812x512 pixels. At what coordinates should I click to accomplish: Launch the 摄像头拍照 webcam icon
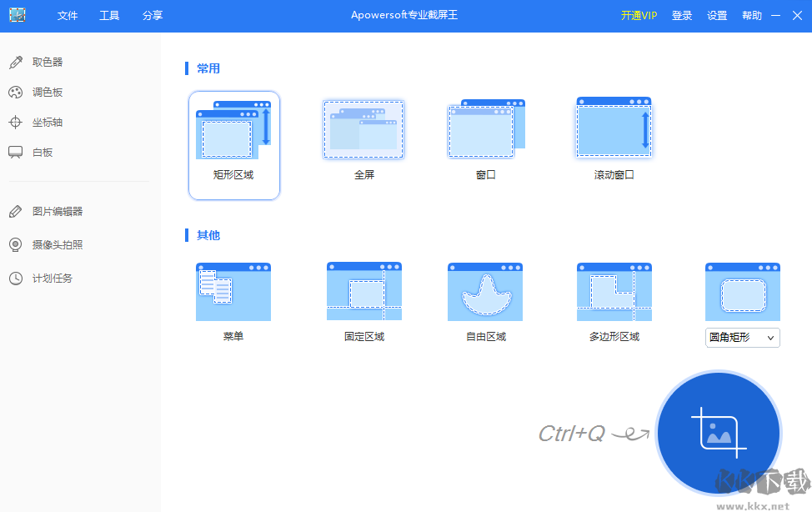(16, 244)
